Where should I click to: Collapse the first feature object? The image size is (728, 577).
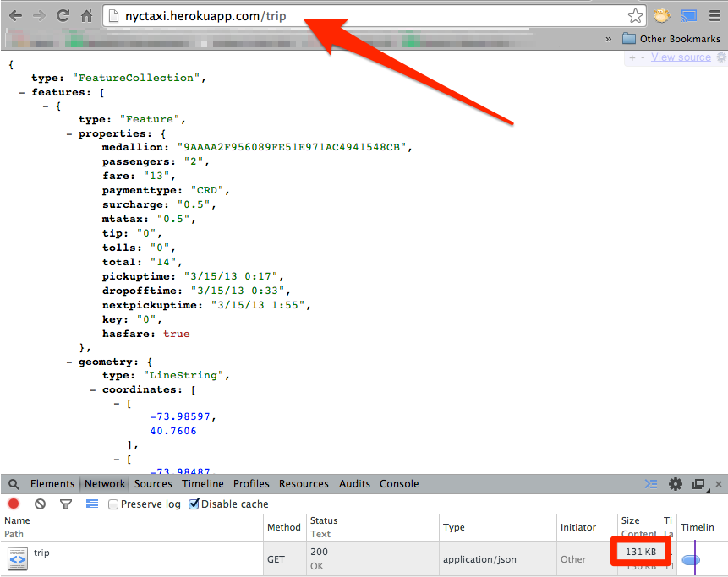(x=46, y=106)
